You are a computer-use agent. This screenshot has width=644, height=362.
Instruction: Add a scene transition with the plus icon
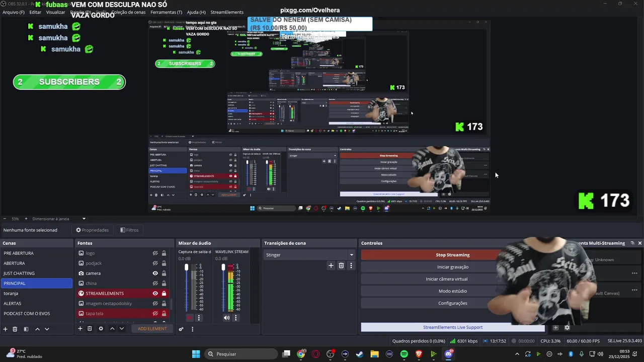coord(331,265)
